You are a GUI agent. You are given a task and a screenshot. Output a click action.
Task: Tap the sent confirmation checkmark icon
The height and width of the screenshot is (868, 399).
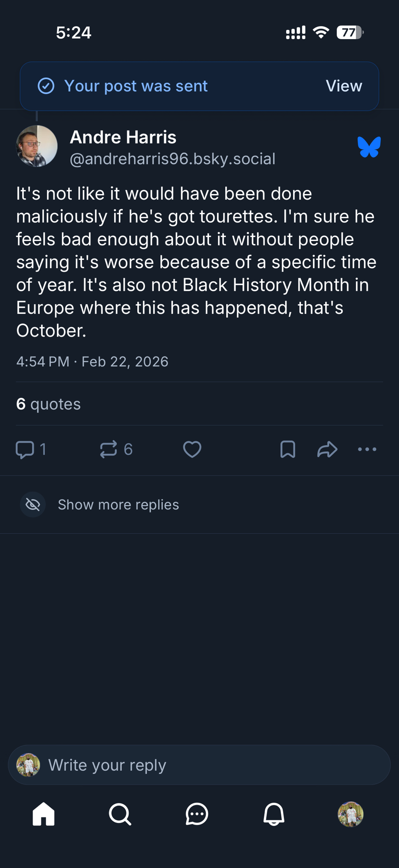point(46,86)
